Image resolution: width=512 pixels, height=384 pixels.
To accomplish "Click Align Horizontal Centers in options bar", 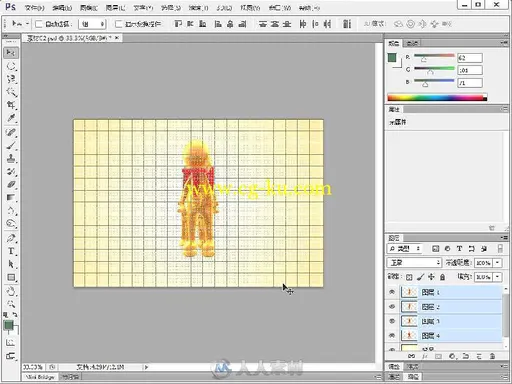I will (x=230, y=24).
